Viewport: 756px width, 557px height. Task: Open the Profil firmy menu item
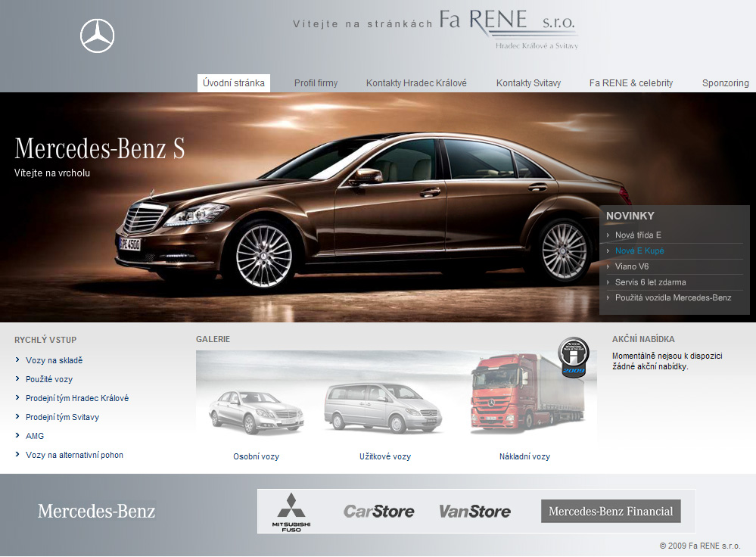tap(316, 83)
